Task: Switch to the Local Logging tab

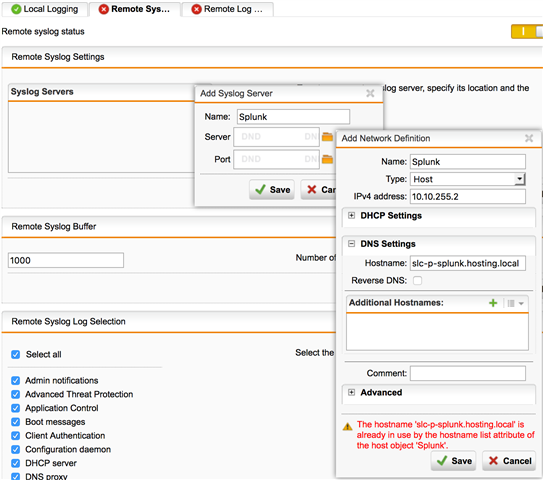Action: pyautogui.click(x=45, y=9)
